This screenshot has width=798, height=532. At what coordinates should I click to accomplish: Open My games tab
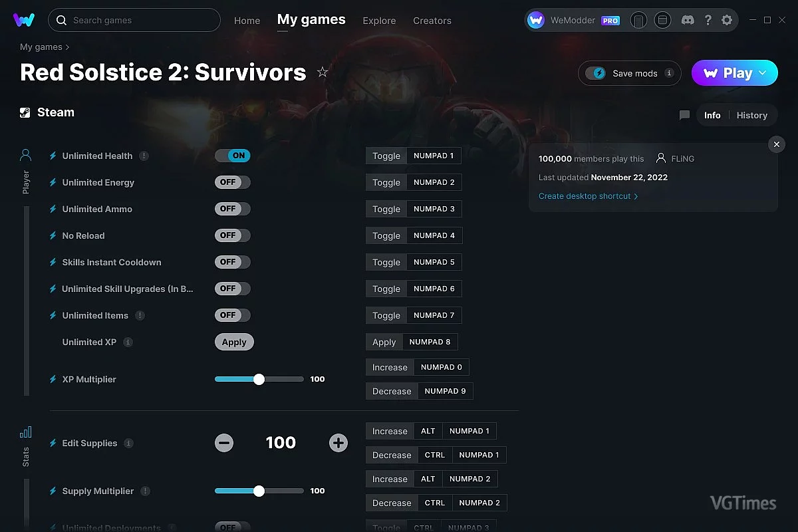pos(311,20)
